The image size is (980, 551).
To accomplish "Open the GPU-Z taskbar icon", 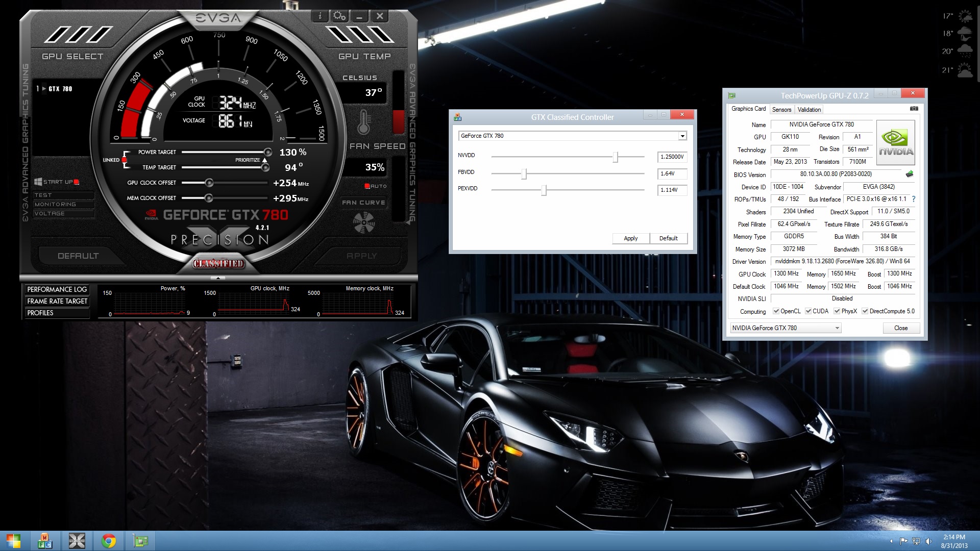I will coord(140,541).
